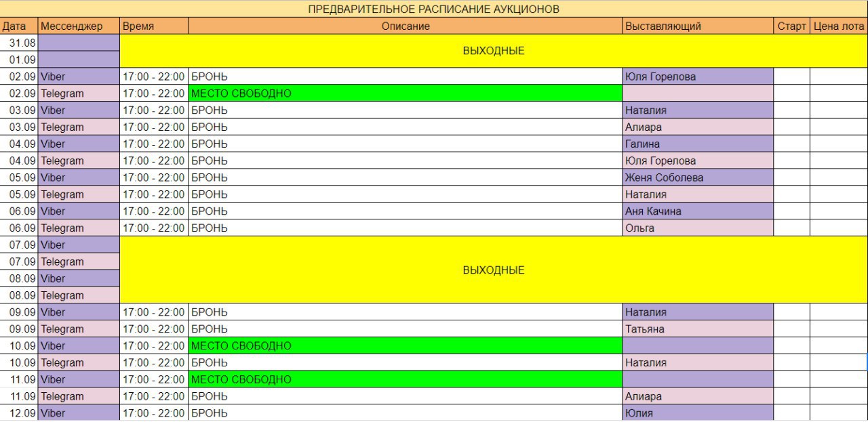Click the 05.09 date in the Telegram row
This screenshot has width=868, height=422.
click(19, 194)
